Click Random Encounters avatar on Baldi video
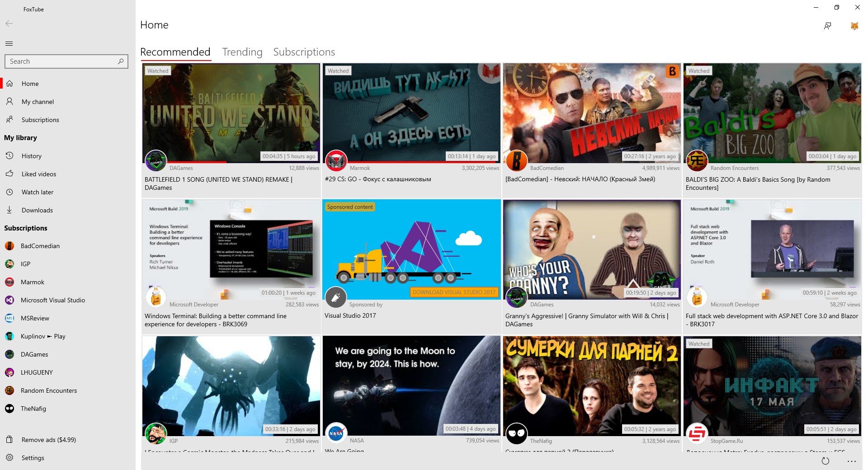The height and width of the screenshot is (470, 868). [697, 161]
